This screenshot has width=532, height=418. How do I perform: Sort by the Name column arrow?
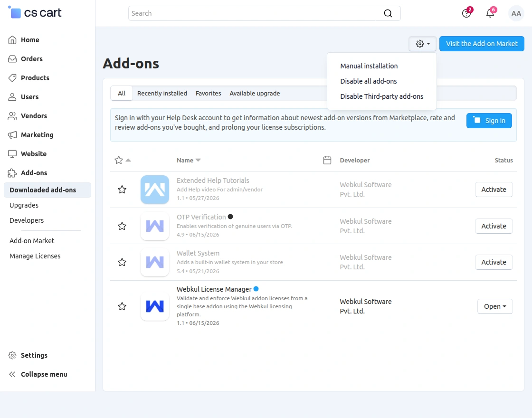198,160
